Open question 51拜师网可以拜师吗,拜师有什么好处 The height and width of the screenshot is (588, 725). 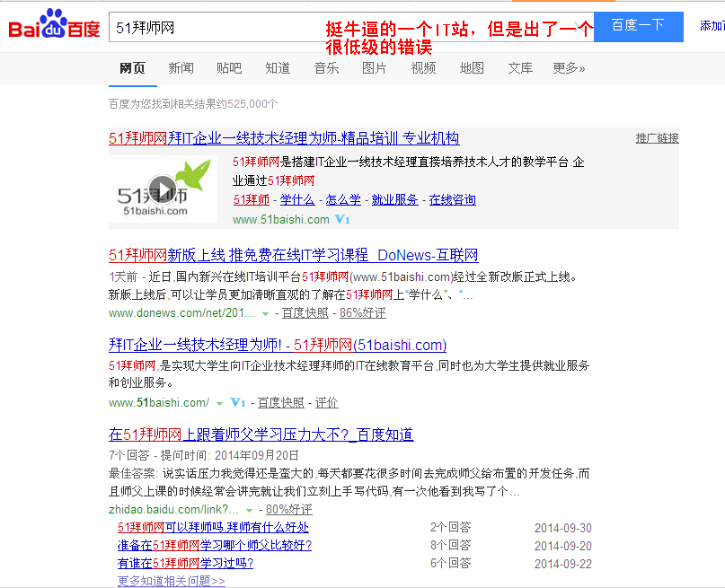click(213, 527)
